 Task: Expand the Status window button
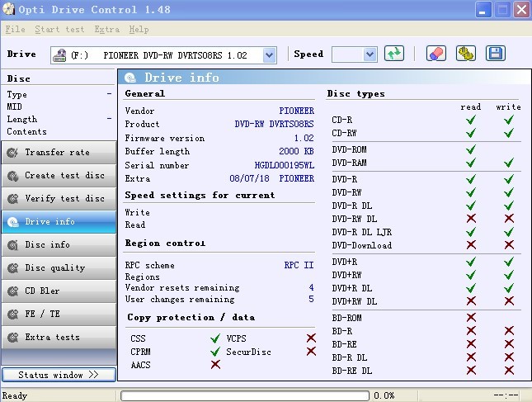59,375
